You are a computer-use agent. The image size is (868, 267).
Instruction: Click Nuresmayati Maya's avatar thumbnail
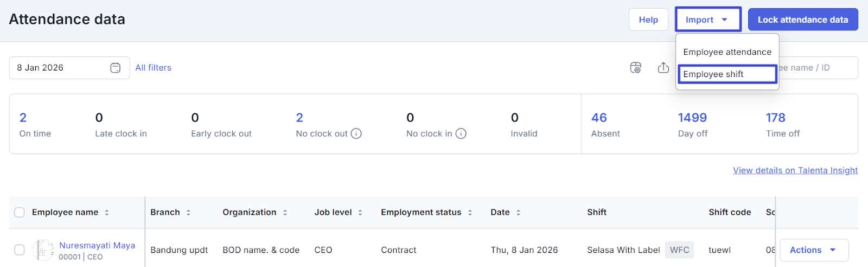[x=43, y=250]
